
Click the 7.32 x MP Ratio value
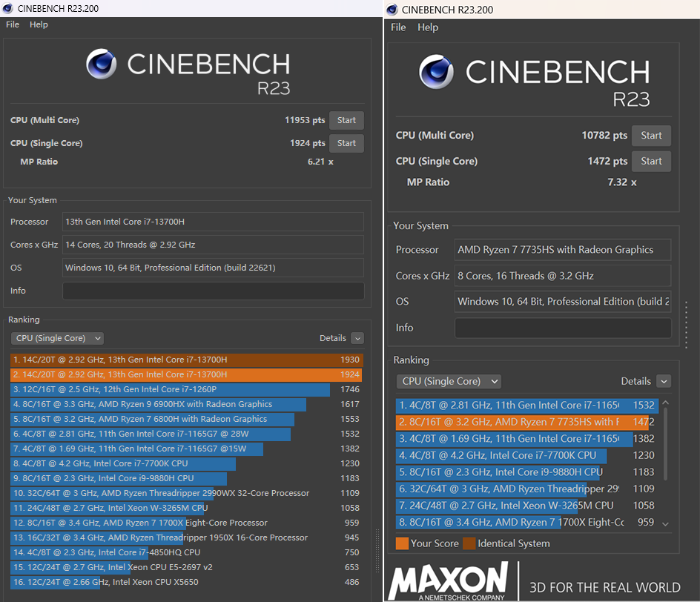click(x=622, y=182)
